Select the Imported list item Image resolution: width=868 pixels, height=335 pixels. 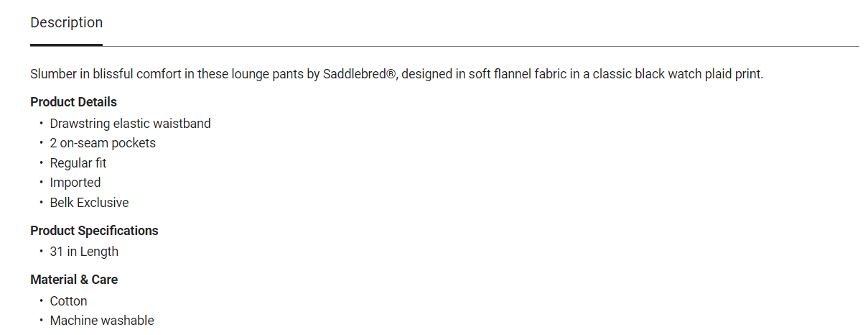75,183
